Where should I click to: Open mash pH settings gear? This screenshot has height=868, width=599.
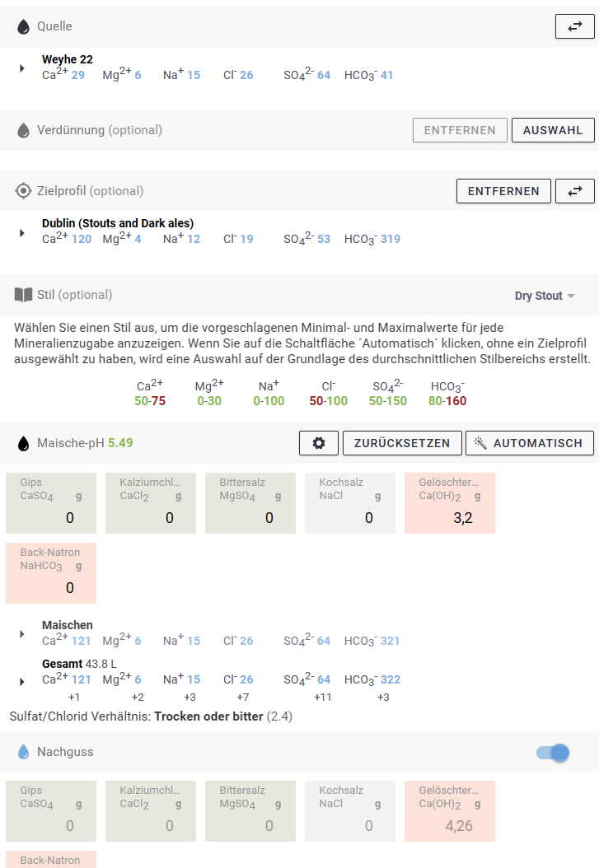pos(319,443)
